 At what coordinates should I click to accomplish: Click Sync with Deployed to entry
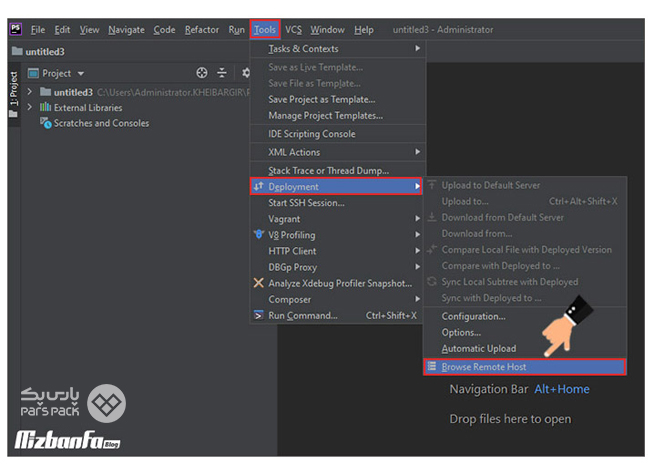click(x=525, y=297)
